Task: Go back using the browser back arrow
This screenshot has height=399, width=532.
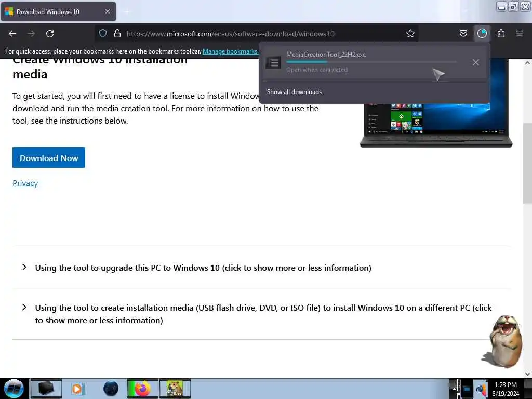Action: pos(12,34)
